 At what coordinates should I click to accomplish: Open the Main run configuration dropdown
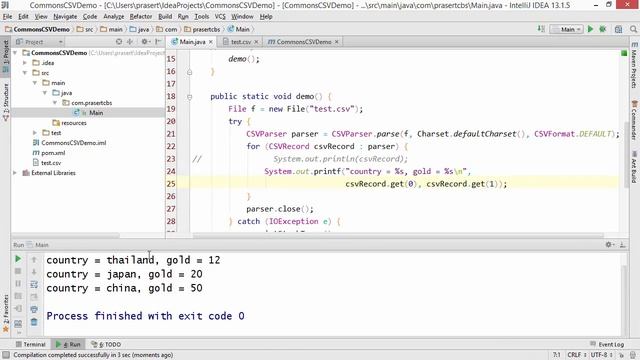pyautogui.click(x=567, y=29)
